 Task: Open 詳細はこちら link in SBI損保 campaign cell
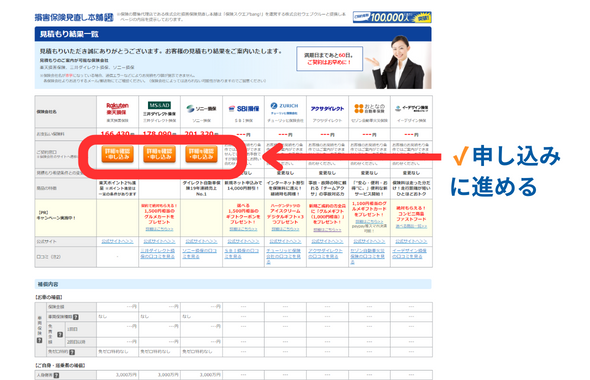[243, 229]
